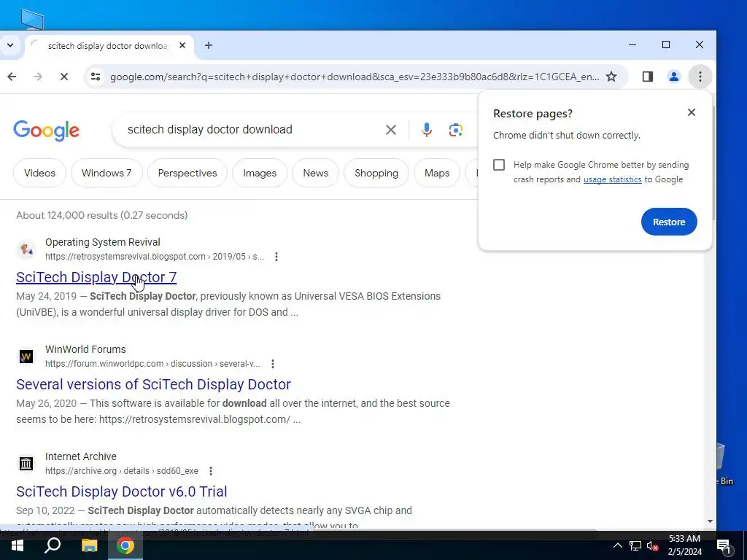Click the page scrollbar down arrow
747x560 pixels.
710,521
